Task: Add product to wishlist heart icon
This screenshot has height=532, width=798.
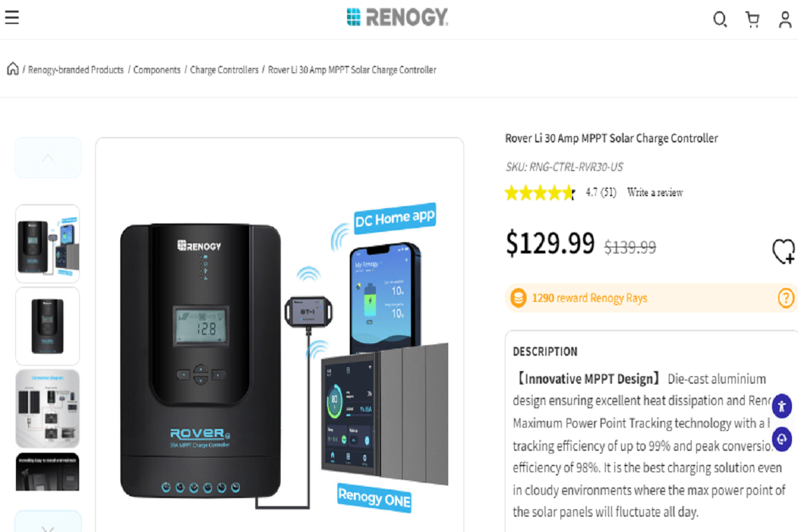Action: [783, 251]
